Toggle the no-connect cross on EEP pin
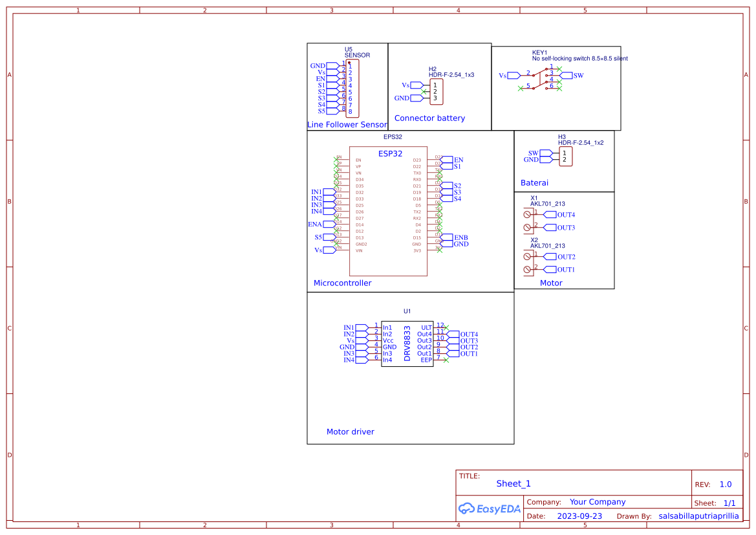756x535 pixels. point(447,360)
